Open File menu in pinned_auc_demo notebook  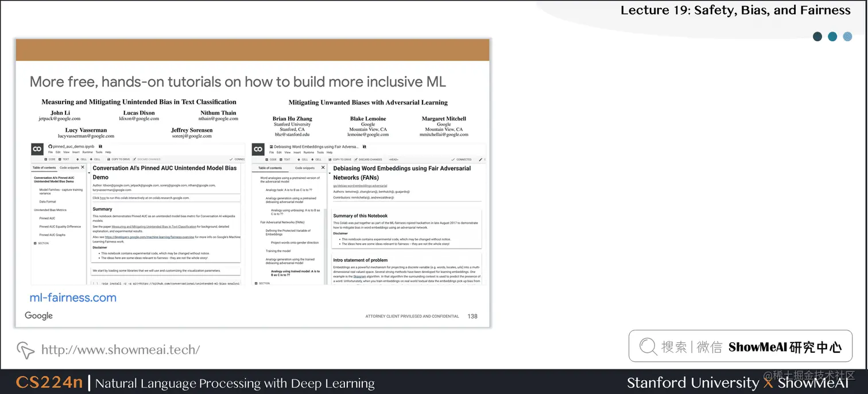[51, 152]
